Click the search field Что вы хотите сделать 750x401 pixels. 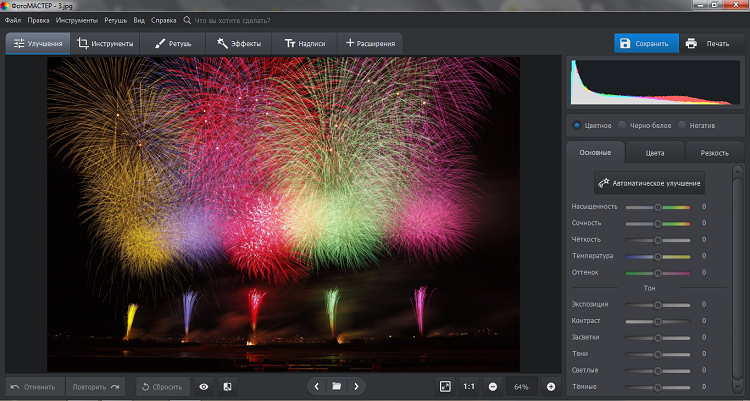[x=234, y=20]
